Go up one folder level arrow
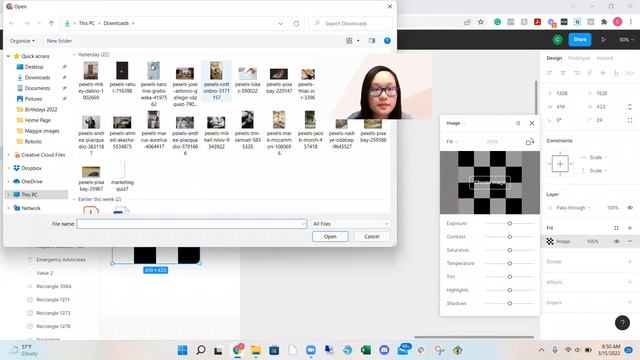Image resolution: width=640 pixels, height=360 pixels. point(51,23)
